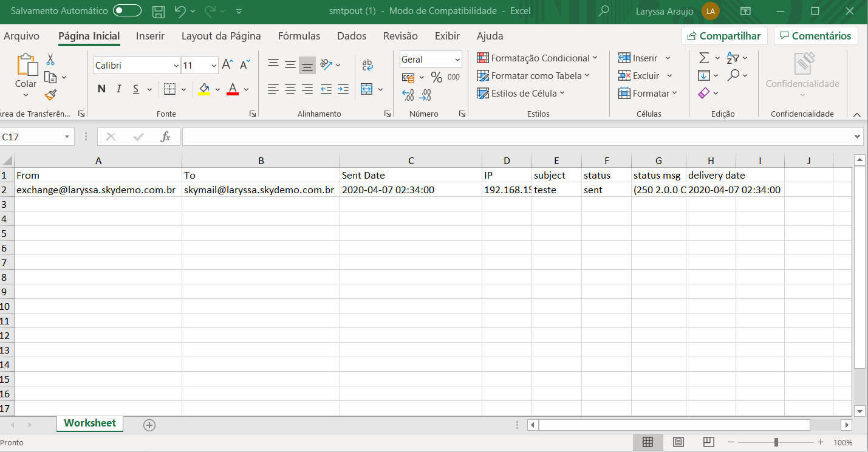Select cell A2 with exchange email address

point(97,190)
